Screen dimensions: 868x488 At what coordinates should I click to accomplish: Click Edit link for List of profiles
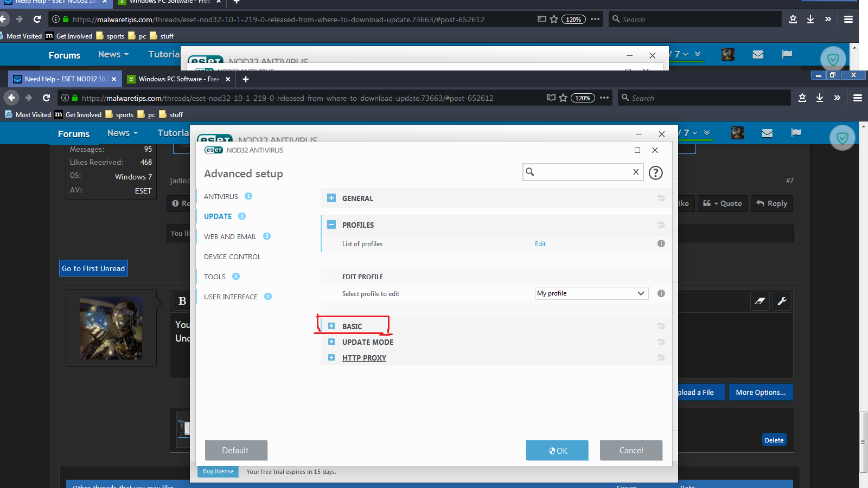[540, 244]
